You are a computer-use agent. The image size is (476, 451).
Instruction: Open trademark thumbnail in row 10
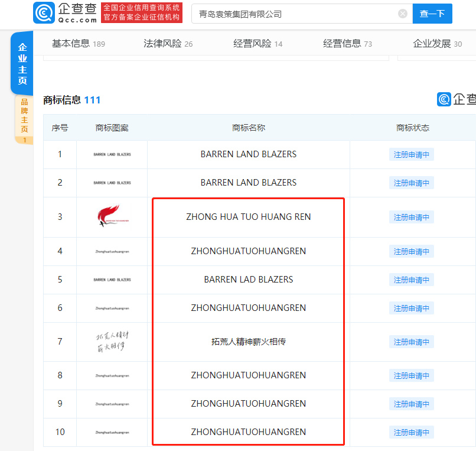click(x=112, y=432)
